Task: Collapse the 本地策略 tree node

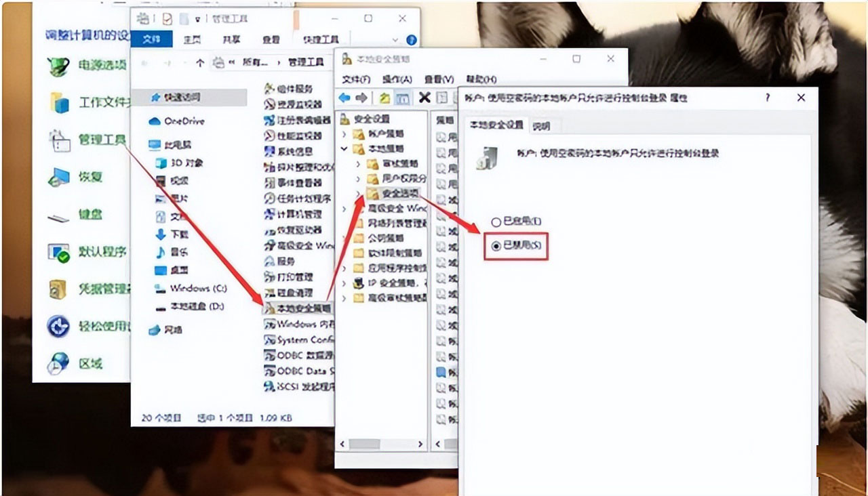Action: pos(343,148)
